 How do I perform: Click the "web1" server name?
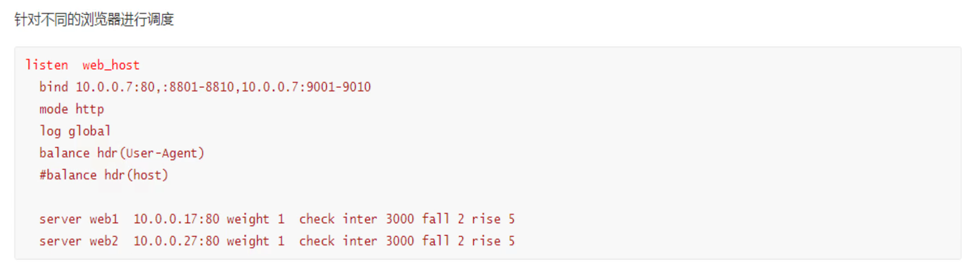[x=104, y=219]
